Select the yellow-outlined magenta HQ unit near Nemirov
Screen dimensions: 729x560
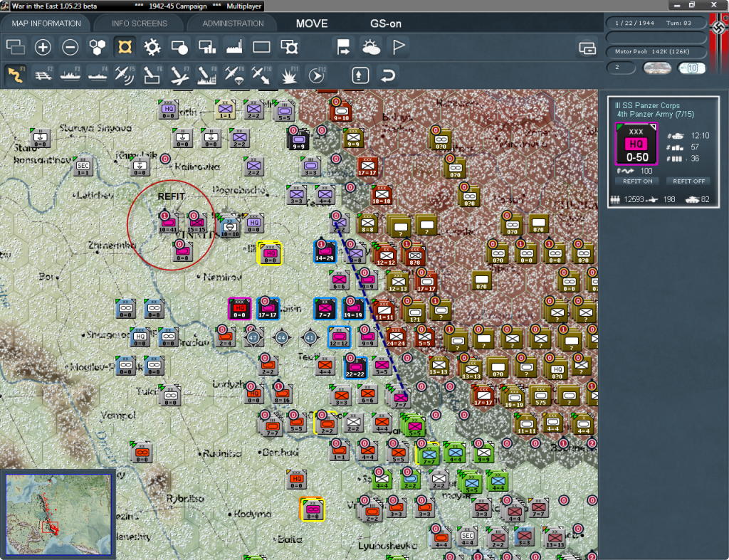pyautogui.click(x=270, y=253)
